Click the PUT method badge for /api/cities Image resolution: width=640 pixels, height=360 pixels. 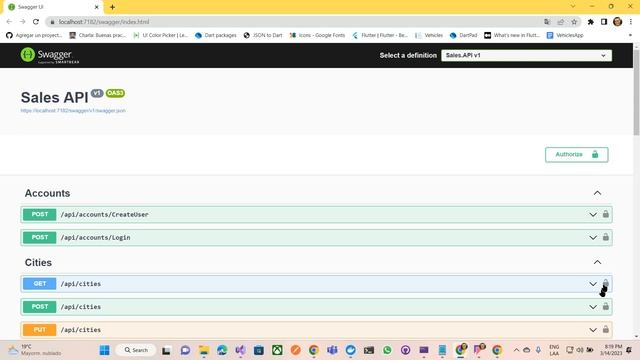click(40, 330)
